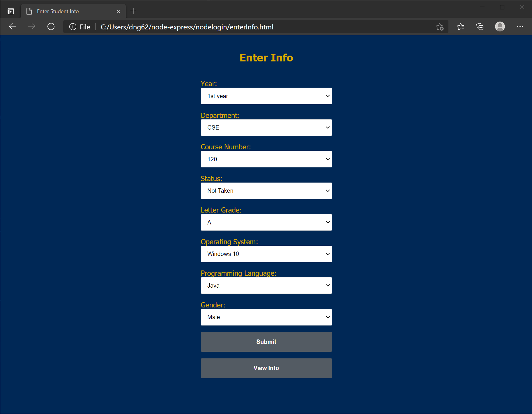Viewport: 532px width, 414px height.
Task: Click the browser forward arrow
Action: [32, 26]
